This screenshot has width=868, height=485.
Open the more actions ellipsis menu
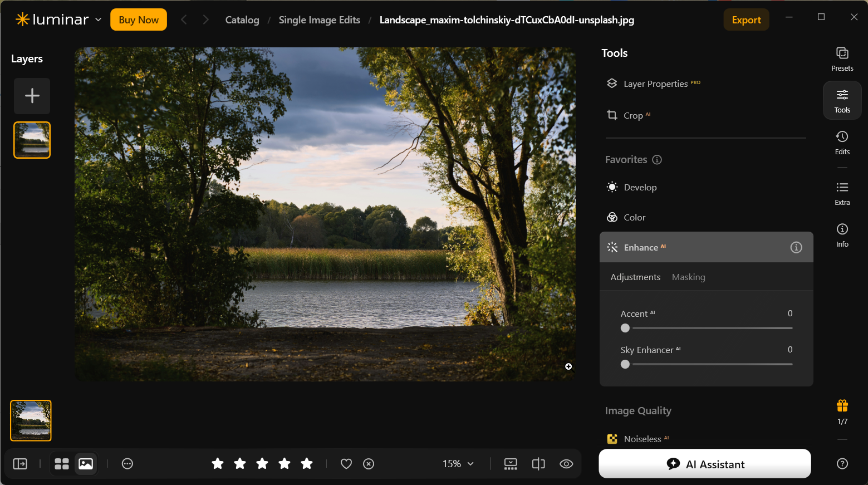point(127,463)
